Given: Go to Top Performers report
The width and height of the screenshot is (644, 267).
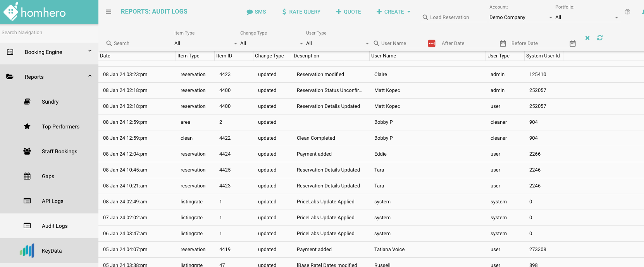Looking at the screenshot, I should [x=60, y=127].
